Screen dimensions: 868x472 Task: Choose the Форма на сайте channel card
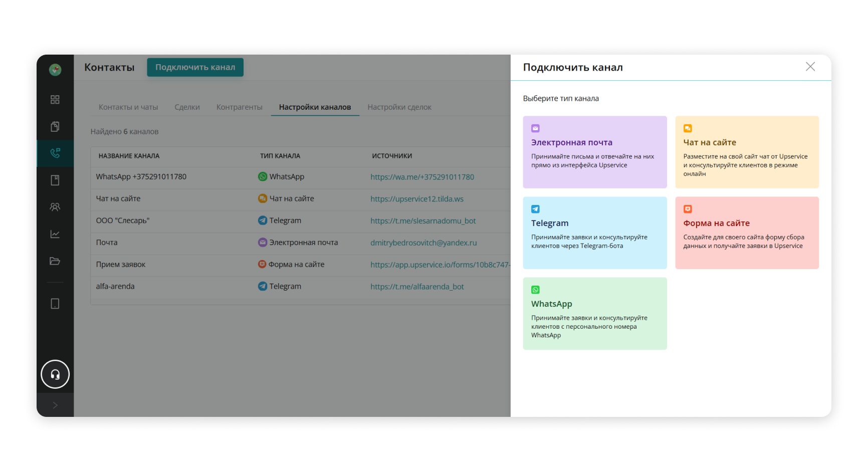pos(747,233)
